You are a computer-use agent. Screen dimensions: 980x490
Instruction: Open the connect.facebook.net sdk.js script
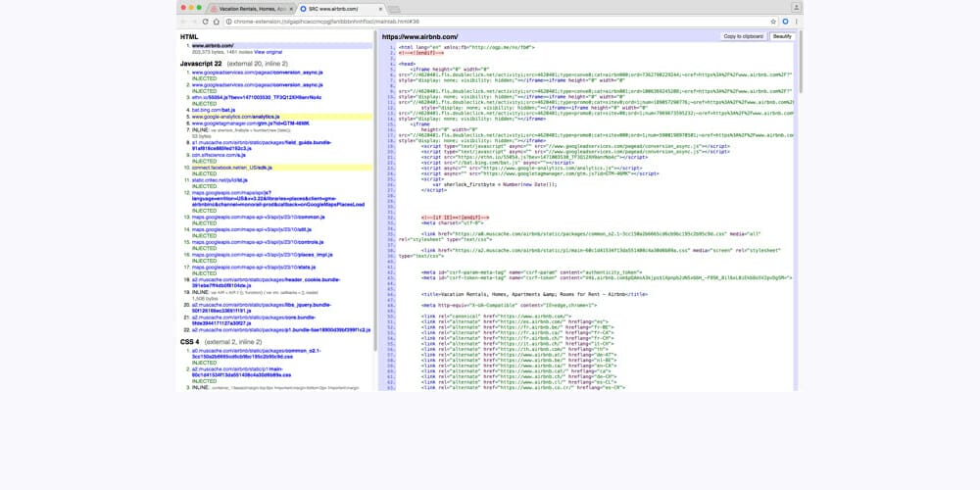point(232,168)
